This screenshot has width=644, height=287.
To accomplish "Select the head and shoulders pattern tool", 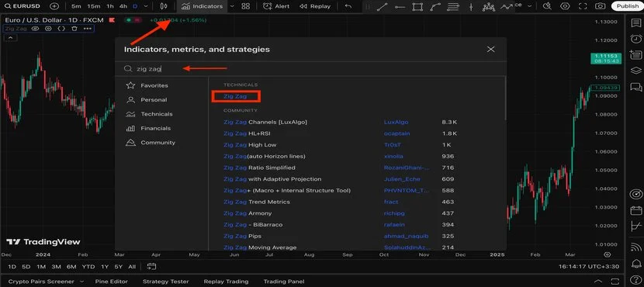I will pos(489,6).
